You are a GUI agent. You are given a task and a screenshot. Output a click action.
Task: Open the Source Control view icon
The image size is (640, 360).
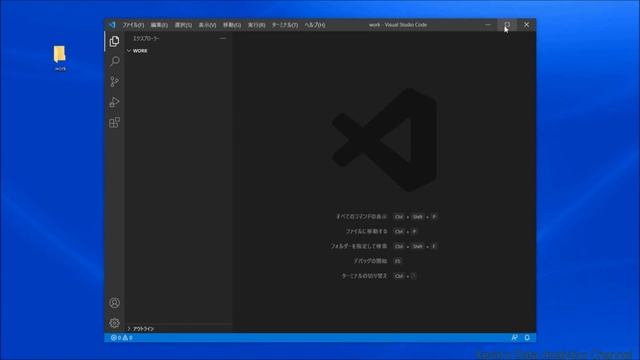click(114, 82)
